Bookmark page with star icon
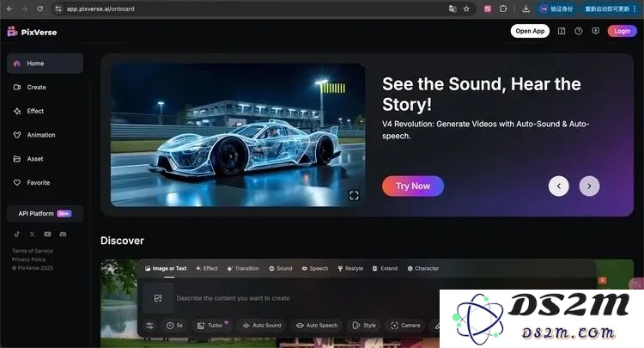644x348 pixels. pyautogui.click(x=466, y=9)
